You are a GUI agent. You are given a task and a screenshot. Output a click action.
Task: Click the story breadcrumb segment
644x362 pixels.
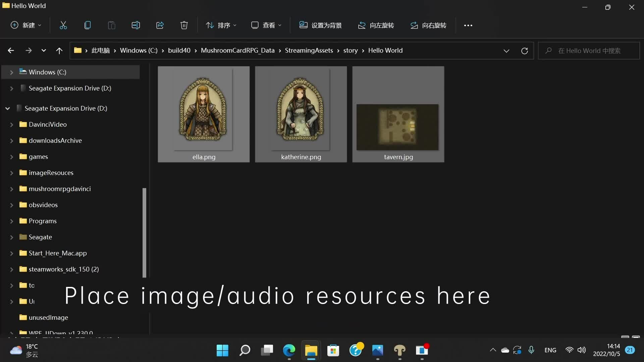[x=350, y=51]
